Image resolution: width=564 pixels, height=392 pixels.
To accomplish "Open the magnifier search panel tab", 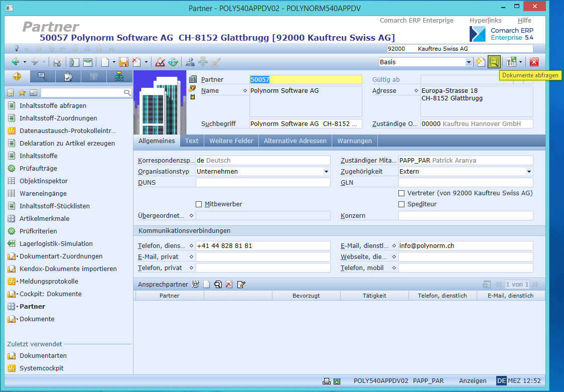I will point(43,76).
